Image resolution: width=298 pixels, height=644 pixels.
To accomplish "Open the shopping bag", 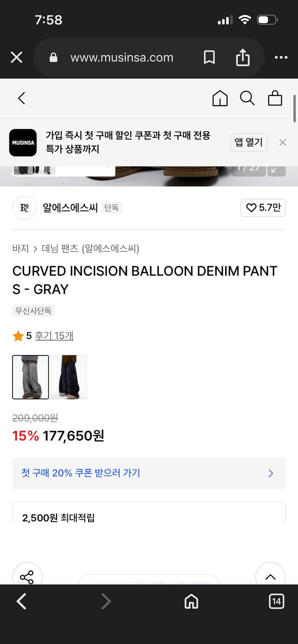I will point(275,98).
